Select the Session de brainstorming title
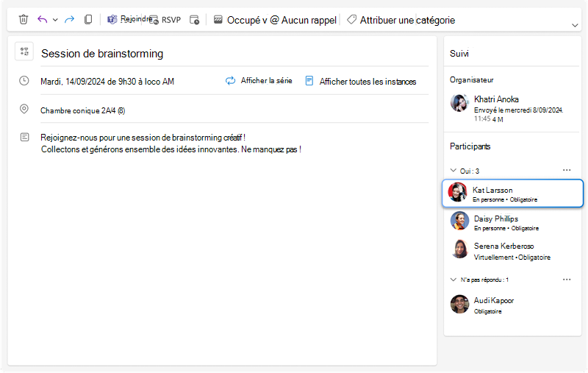This screenshot has height=373, width=588. click(x=102, y=54)
